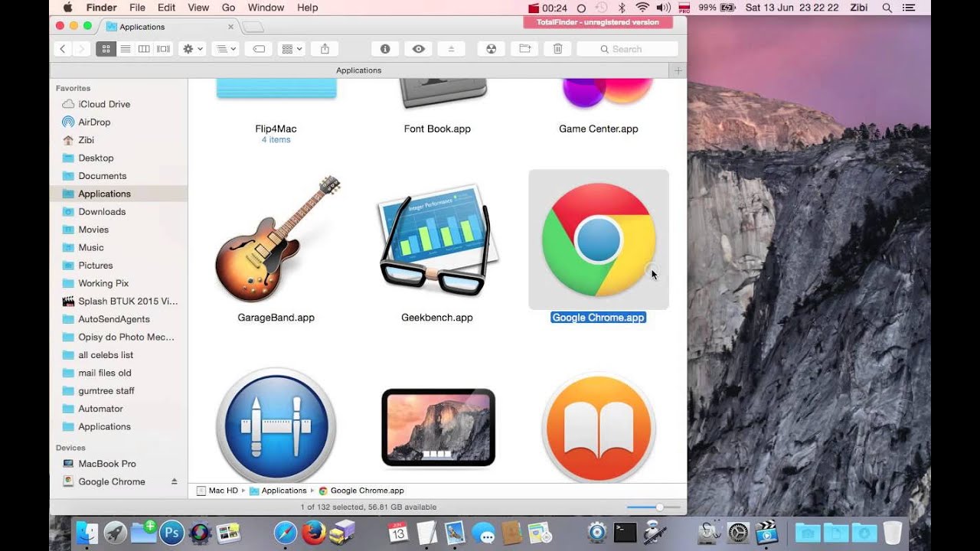Select the Flip4Mac folder label
This screenshot has height=551, width=980.
(x=276, y=129)
